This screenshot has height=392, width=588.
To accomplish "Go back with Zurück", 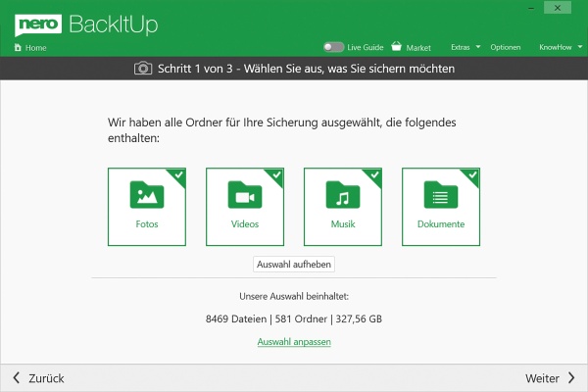I will [x=38, y=377].
